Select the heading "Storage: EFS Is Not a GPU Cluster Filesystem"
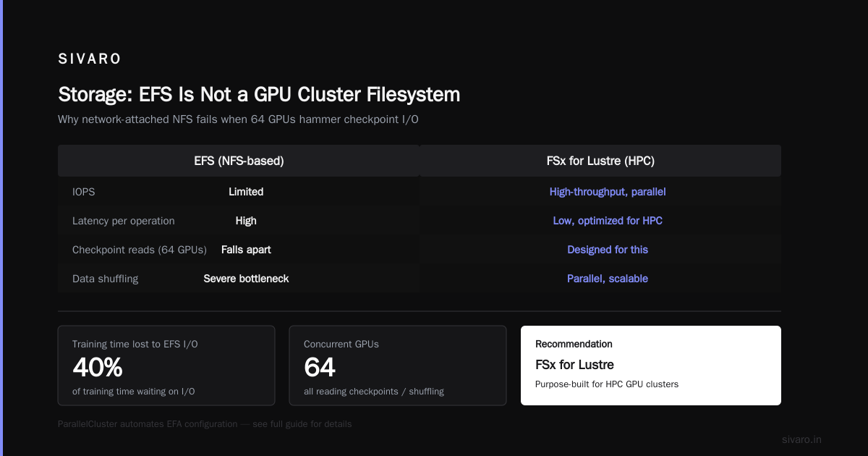The height and width of the screenshot is (456, 868). pyautogui.click(x=259, y=94)
